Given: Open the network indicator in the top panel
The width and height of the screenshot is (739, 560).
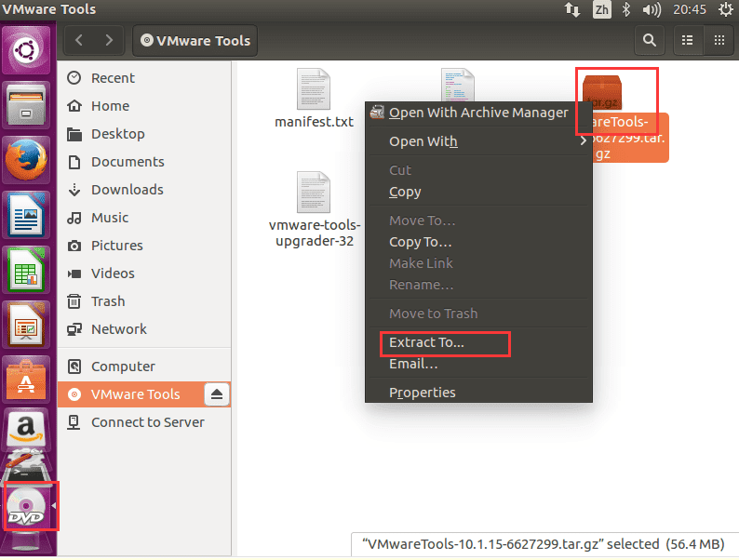Looking at the screenshot, I should [572, 9].
